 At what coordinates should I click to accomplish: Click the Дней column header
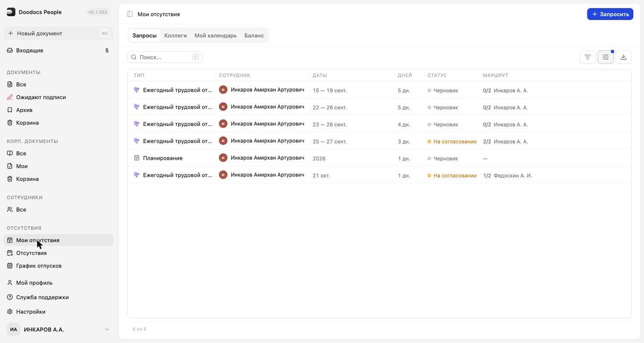(x=405, y=76)
